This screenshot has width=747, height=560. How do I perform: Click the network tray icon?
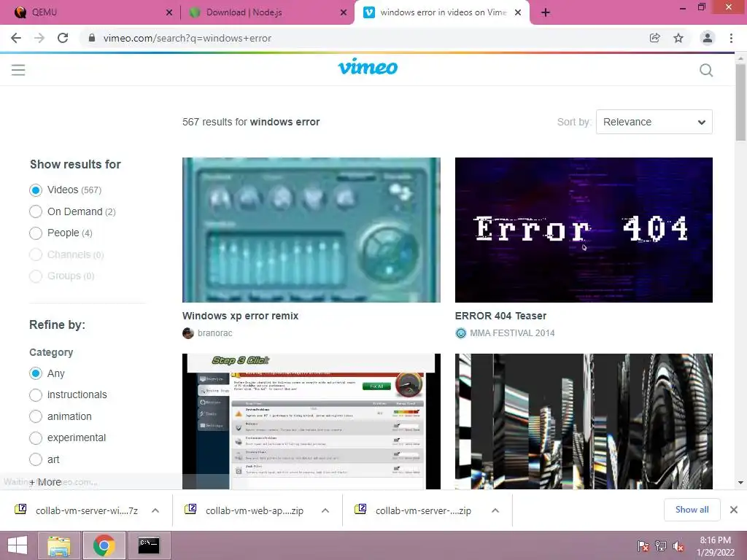pyautogui.click(x=661, y=545)
